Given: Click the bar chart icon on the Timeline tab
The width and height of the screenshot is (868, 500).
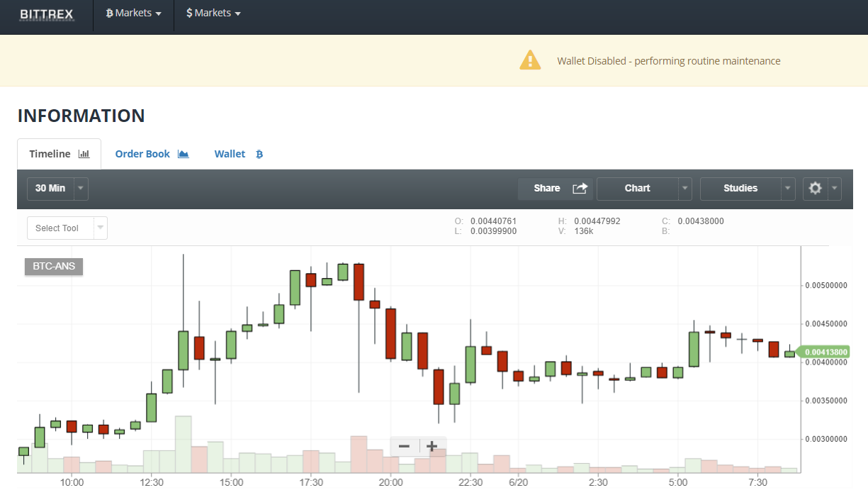Looking at the screenshot, I should click(x=84, y=153).
